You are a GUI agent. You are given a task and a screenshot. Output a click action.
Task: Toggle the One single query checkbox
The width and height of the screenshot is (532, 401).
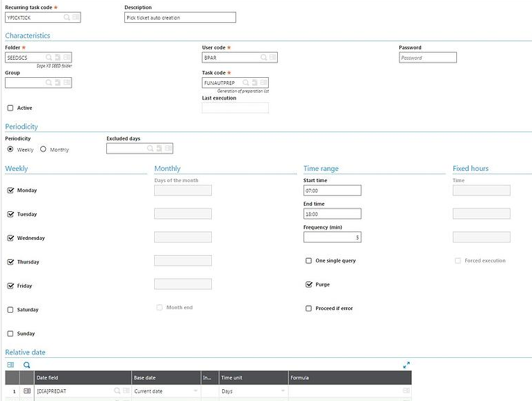click(x=308, y=261)
